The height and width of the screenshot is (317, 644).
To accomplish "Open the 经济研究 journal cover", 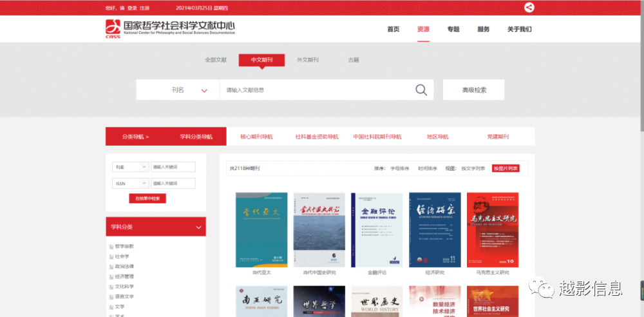I will pyautogui.click(x=435, y=230).
